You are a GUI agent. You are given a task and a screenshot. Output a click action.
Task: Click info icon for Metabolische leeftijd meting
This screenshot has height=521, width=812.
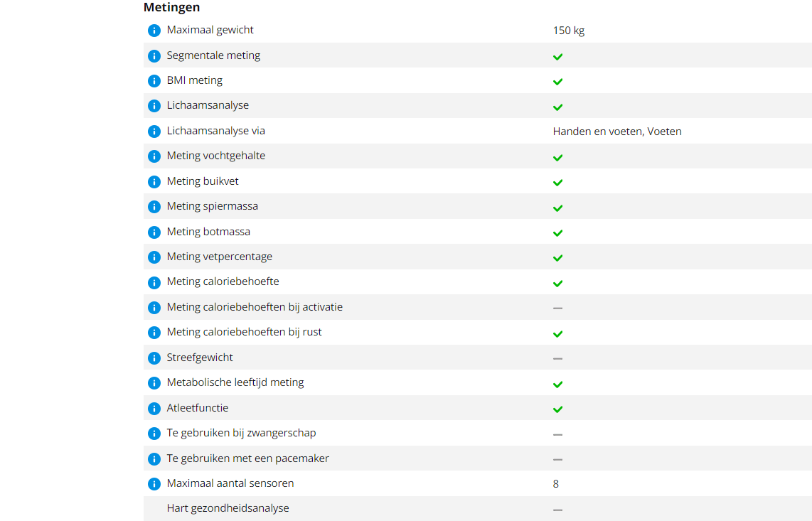point(154,383)
